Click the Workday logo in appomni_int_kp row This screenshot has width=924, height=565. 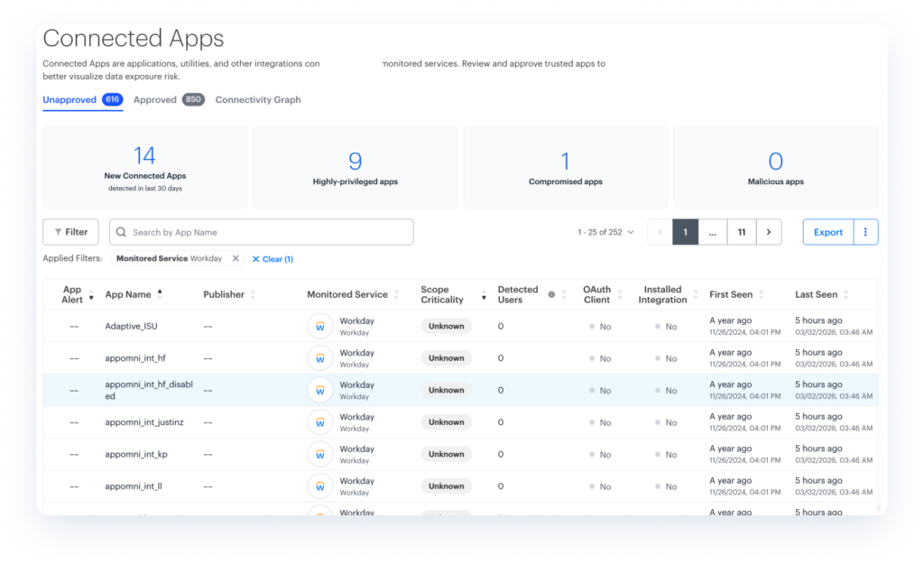point(319,454)
